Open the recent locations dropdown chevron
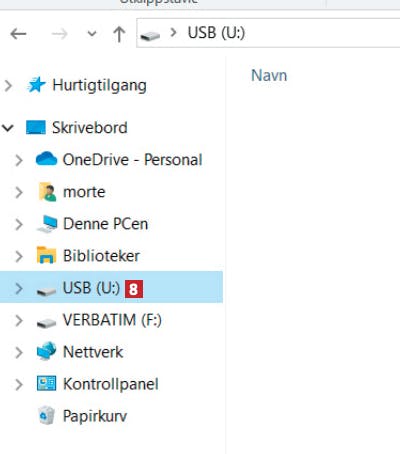Screen dimensions: 400x454 pyautogui.click(x=92, y=33)
